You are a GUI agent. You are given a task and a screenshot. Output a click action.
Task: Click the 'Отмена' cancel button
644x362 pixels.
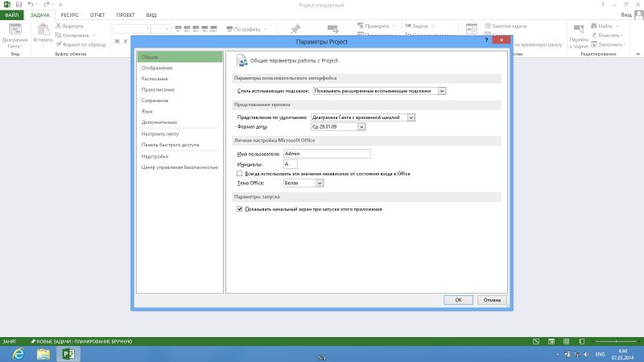coord(492,299)
